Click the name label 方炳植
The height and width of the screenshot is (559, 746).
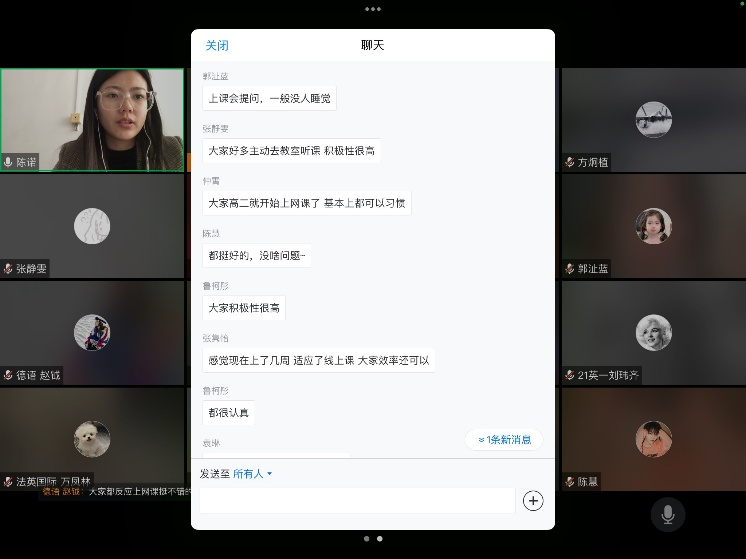click(x=593, y=162)
